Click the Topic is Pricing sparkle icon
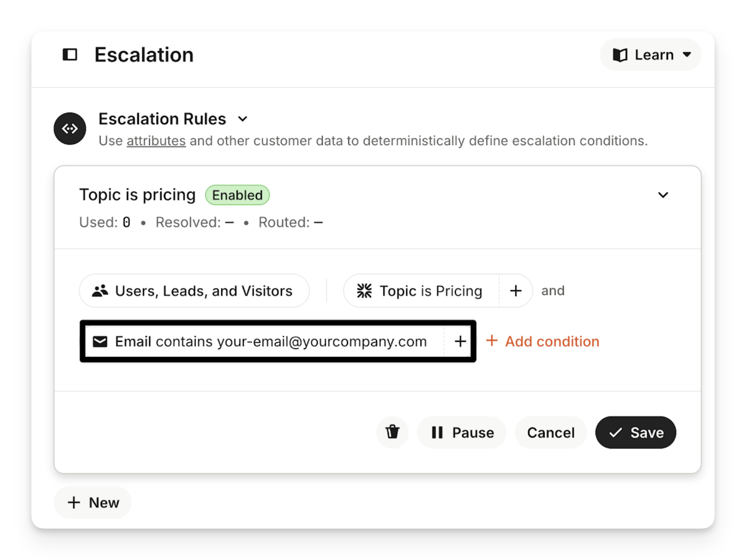The height and width of the screenshot is (560, 746). [364, 291]
